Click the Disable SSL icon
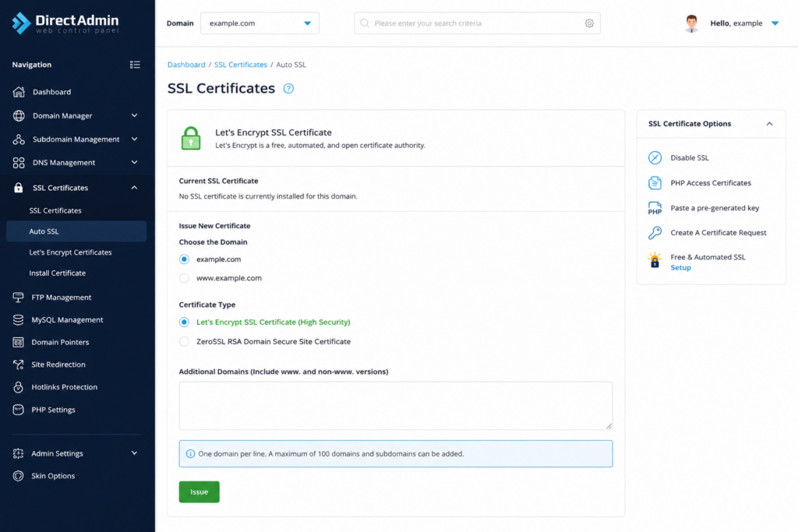 click(655, 157)
